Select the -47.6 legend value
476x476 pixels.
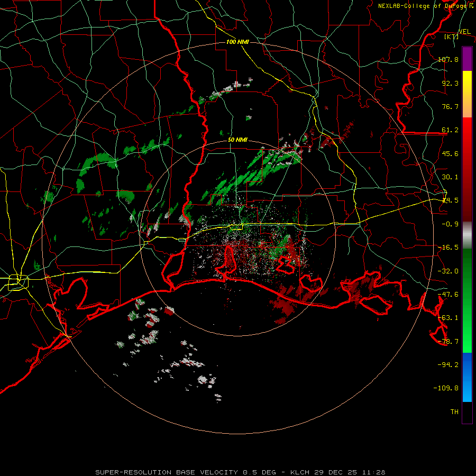(x=448, y=295)
